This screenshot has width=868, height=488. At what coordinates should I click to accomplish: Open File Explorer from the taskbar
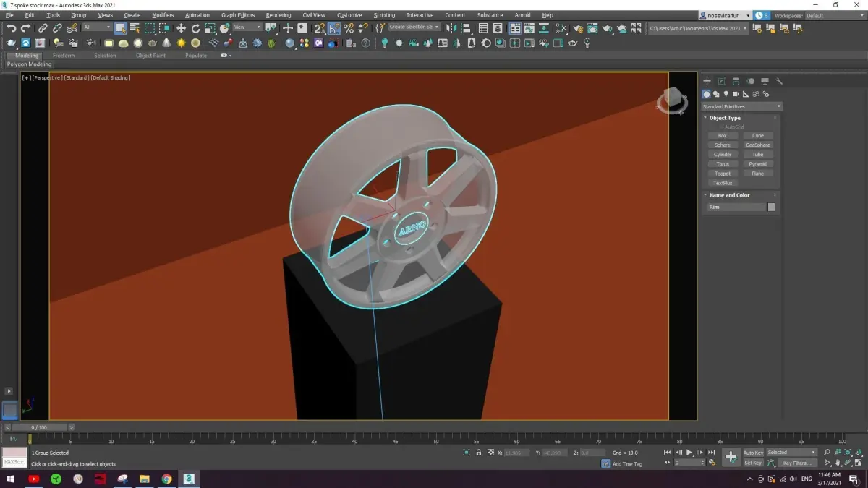tap(144, 479)
